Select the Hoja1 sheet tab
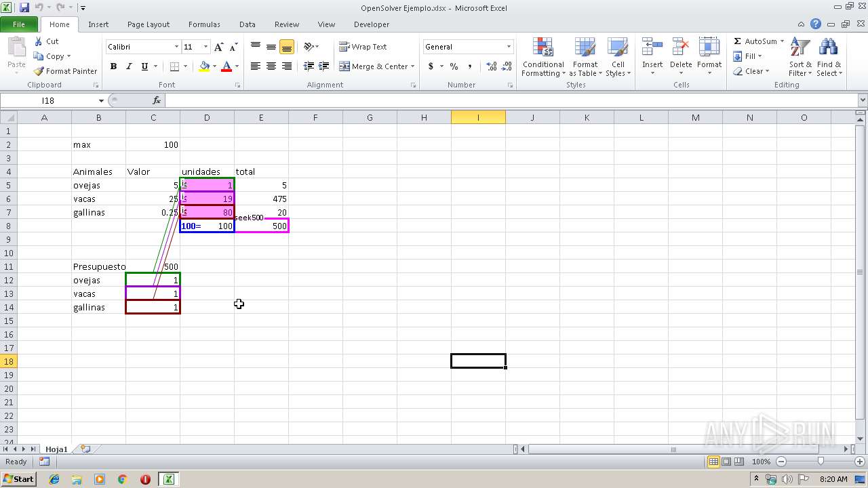The height and width of the screenshot is (488, 868). (57, 449)
